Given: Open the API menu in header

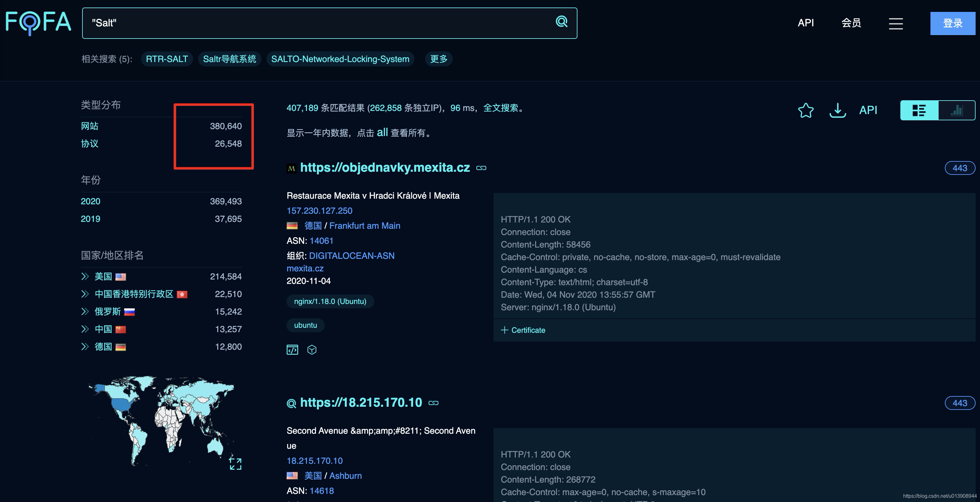Looking at the screenshot, I should (805, 23).
